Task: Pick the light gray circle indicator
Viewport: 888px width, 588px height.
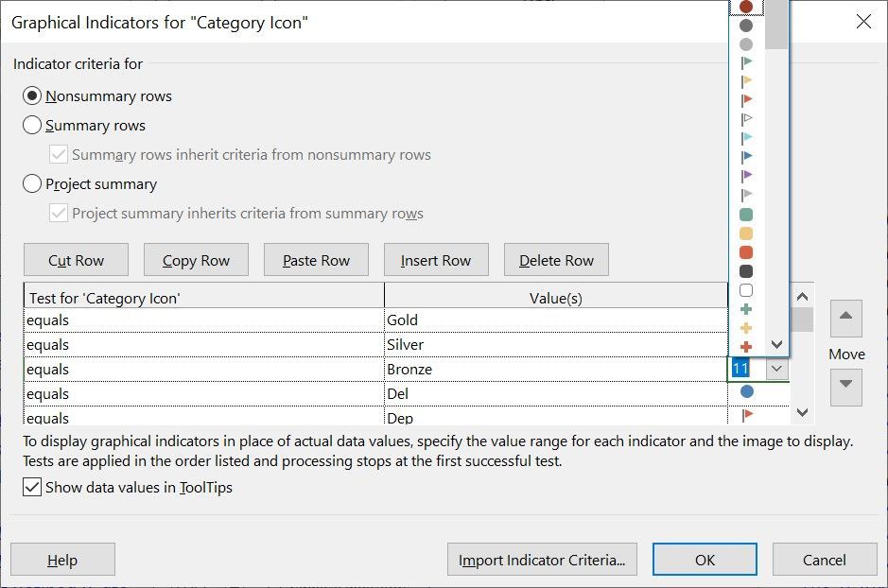Action: [x=746, y=44]
